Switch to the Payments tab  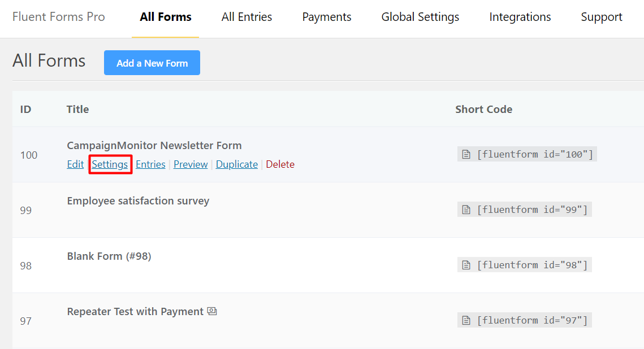point(327,18)
